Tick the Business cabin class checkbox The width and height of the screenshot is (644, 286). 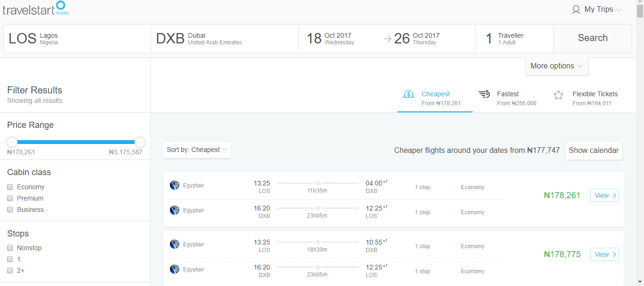[10, 210]
